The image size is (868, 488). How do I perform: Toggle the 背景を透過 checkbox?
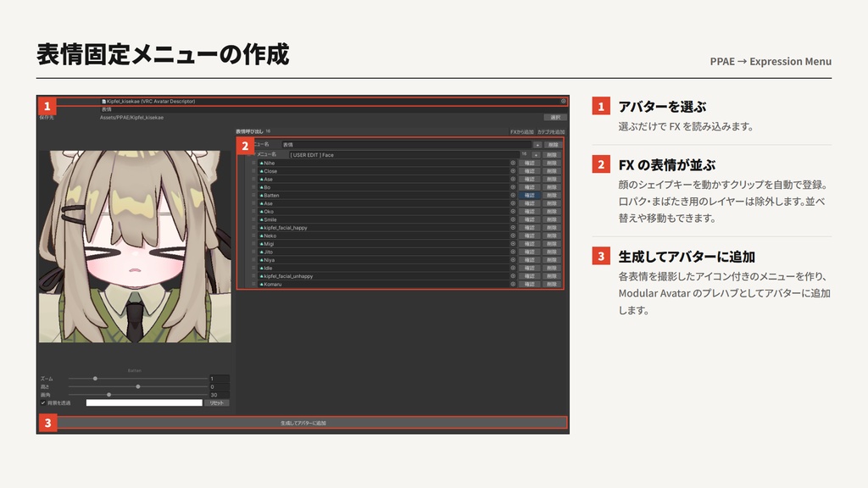pos(42,402)
